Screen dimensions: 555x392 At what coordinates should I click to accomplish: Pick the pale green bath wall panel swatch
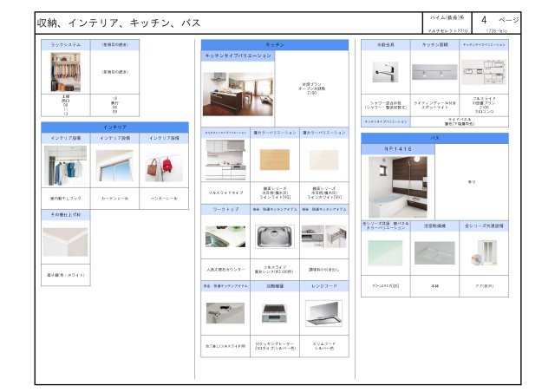coord(385,252)
